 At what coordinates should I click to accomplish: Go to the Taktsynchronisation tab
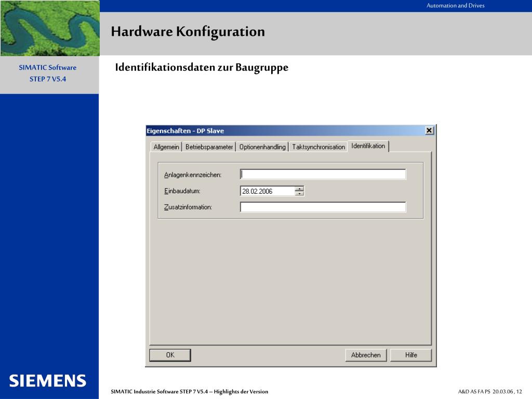pyautogui.click(x=318, y=147)
